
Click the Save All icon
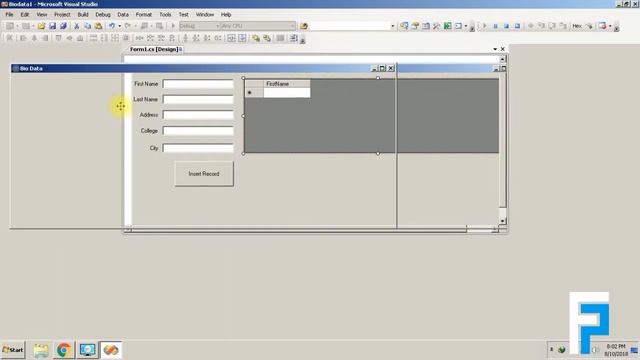[63, 26]
